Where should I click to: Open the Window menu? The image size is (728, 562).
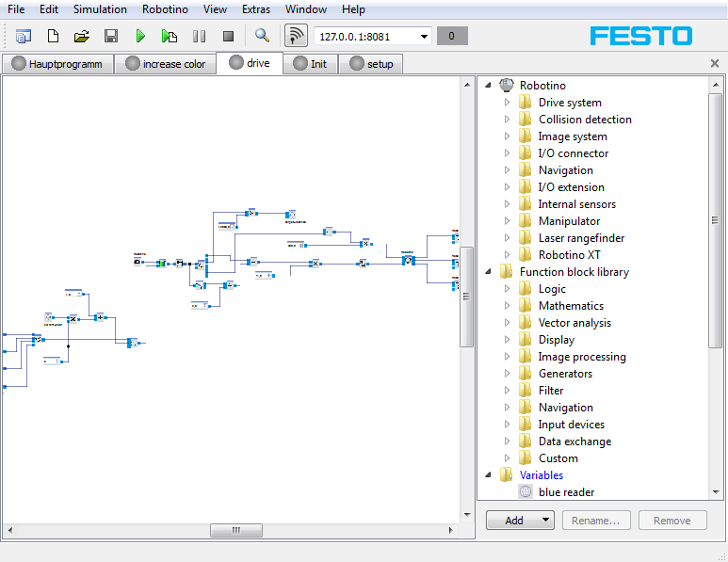(305, 9)
